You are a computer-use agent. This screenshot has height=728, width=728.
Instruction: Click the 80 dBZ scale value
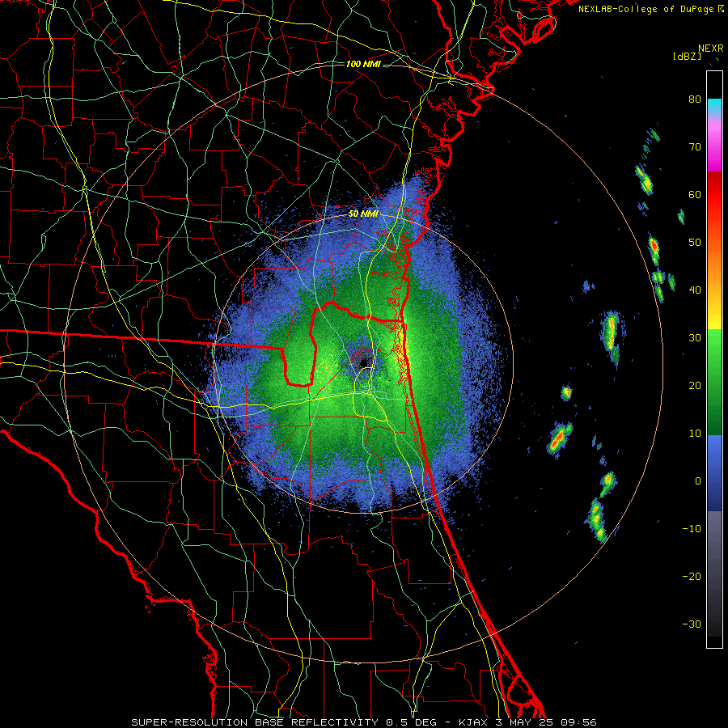click(x=695, y=99)
